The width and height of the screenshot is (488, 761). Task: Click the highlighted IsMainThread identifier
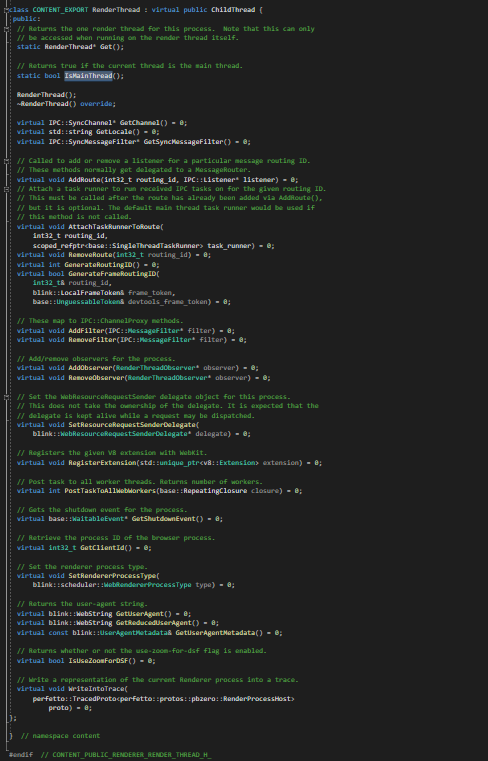point(88,76)
